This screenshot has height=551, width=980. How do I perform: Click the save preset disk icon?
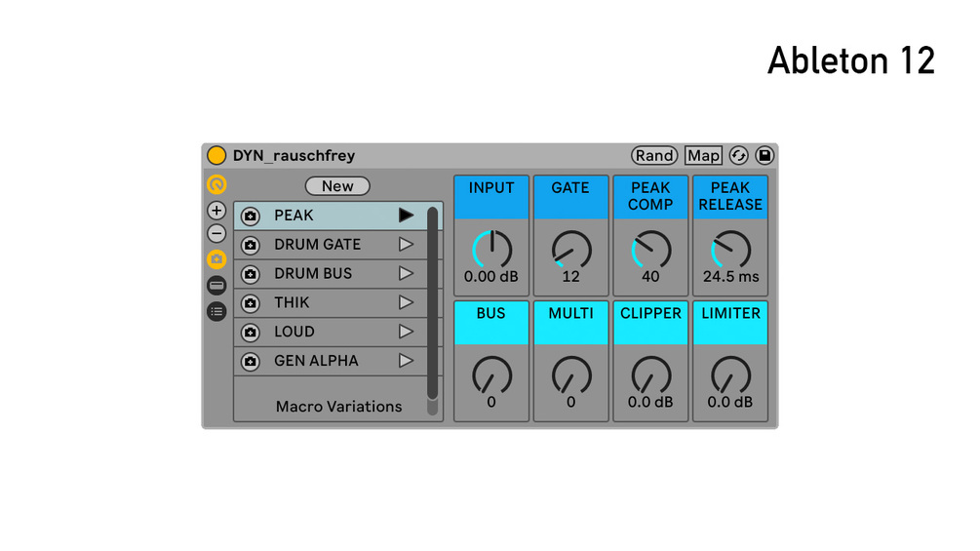pos(764,156)
